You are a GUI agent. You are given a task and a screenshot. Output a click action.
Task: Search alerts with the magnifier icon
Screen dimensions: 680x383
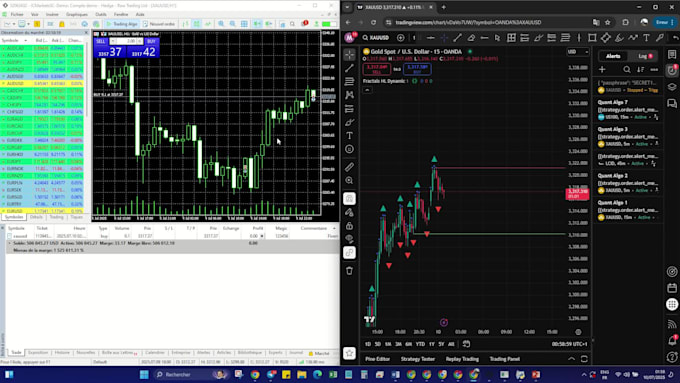627,69
